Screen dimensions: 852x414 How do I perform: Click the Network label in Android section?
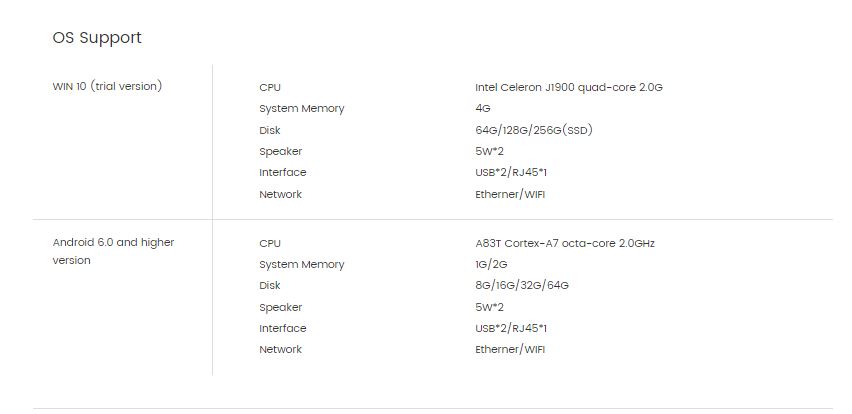pos(280,349)
